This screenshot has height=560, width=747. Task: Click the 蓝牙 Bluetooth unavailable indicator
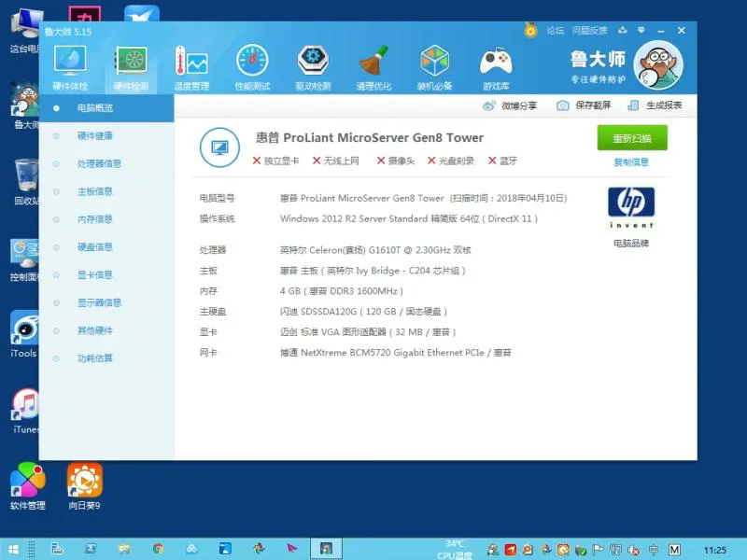coord(502,161)
